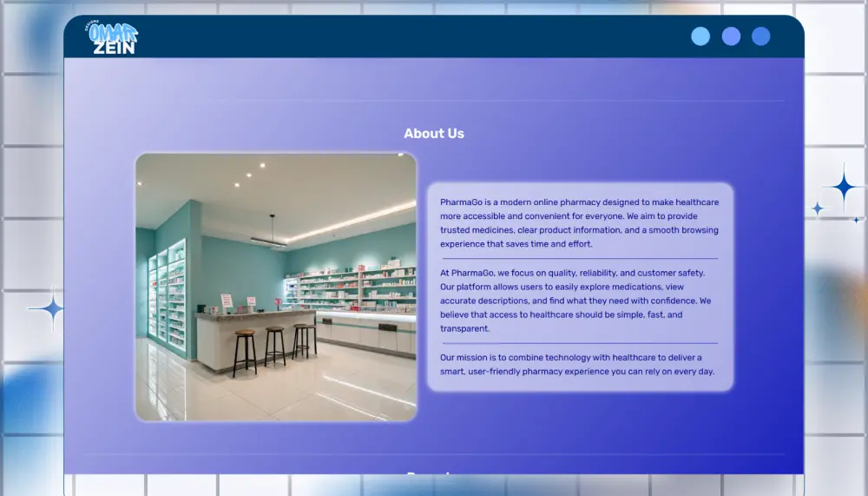Click the Omar Zein logo

coord(112,37)
